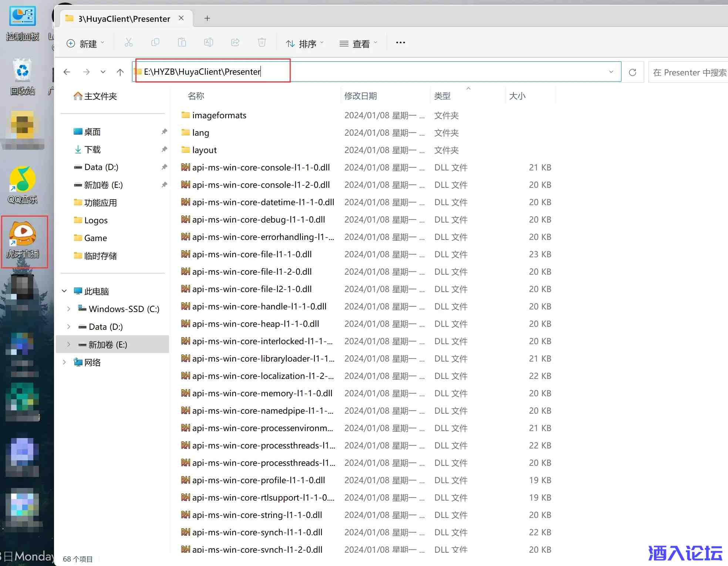Open the more options ellipsis menu
This screenshot has width=728, height=566.
pos(400,43)
